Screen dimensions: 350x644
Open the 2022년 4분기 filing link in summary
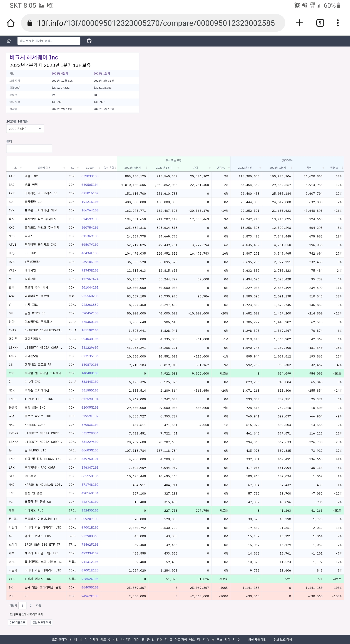(59, 73)
